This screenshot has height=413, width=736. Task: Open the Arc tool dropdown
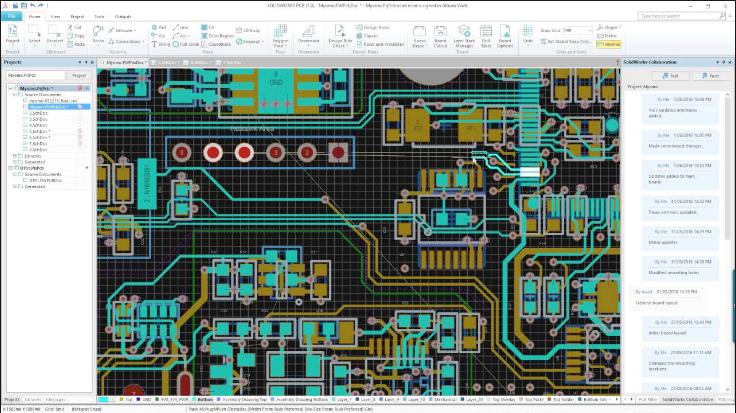point(181,36)
